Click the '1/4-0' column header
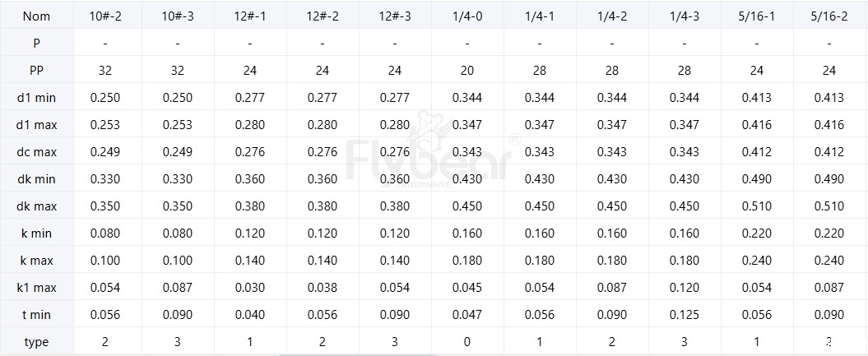Viewport: 868px width, 356px height. coord(467,16)
